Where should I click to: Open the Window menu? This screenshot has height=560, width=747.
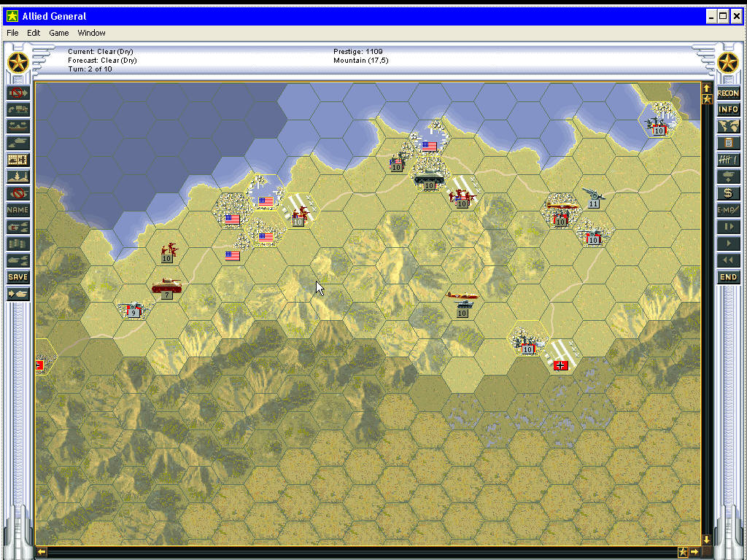(x=91, y=33)
